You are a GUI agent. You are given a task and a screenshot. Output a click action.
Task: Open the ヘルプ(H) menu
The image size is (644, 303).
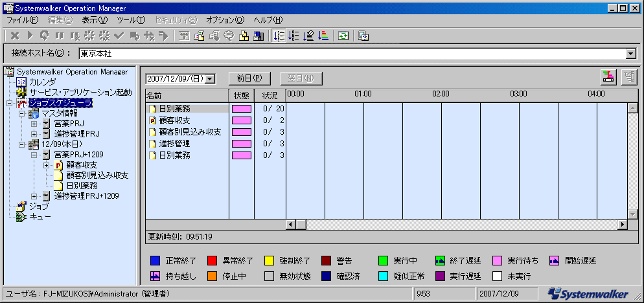[x=268, y=19]
